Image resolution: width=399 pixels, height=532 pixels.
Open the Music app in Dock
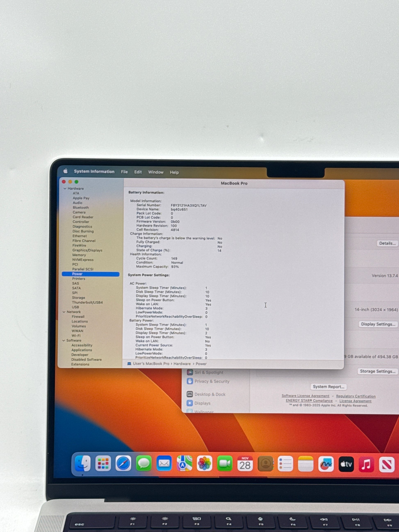[366, 464]
